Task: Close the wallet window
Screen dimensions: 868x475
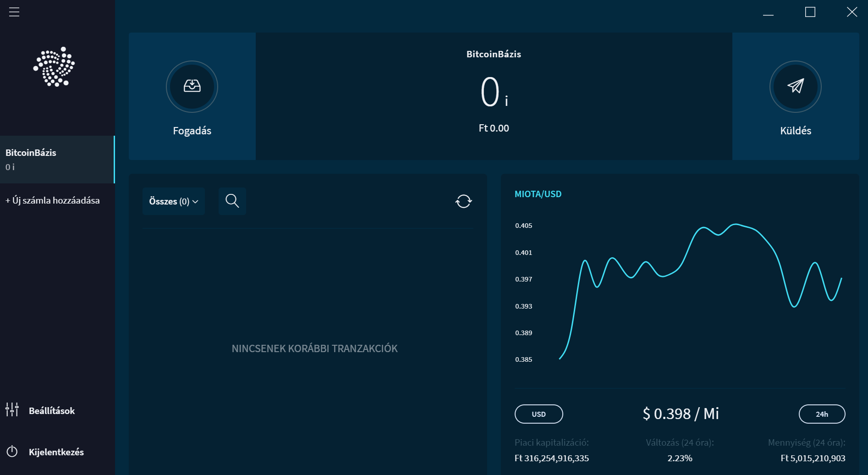Action: (x=852, y=12)
